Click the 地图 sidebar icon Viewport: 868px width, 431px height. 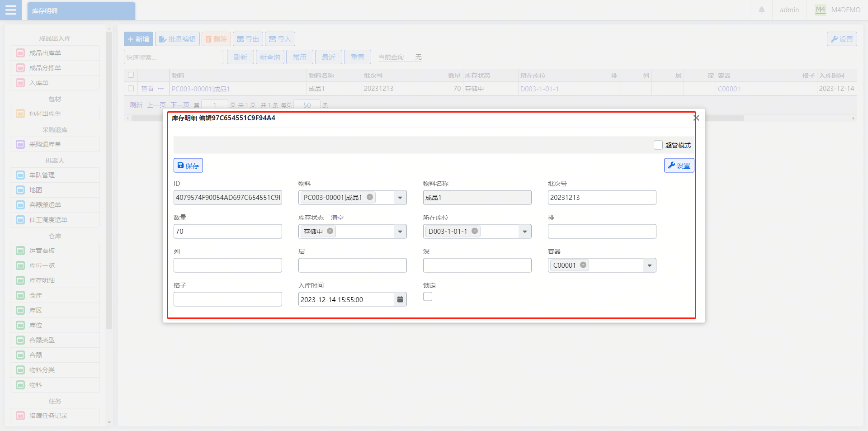click(20, 190)
